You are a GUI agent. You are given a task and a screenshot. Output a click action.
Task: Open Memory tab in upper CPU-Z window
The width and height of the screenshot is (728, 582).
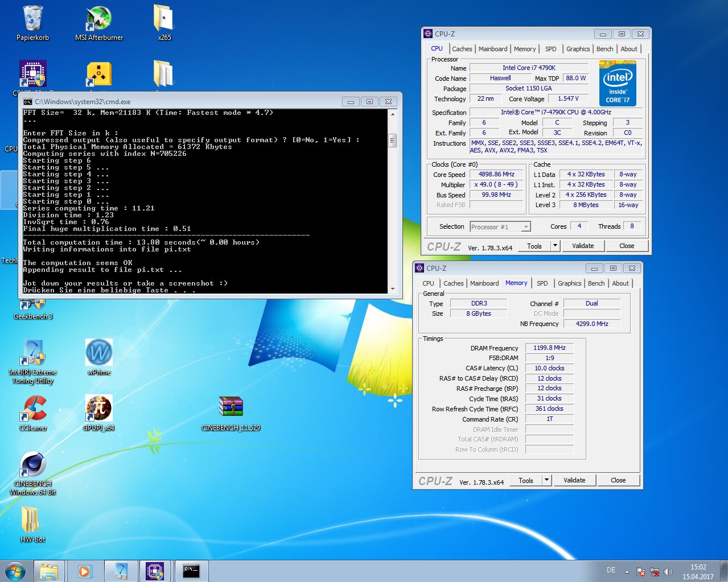pyautogui.click(x=524, y=49)
